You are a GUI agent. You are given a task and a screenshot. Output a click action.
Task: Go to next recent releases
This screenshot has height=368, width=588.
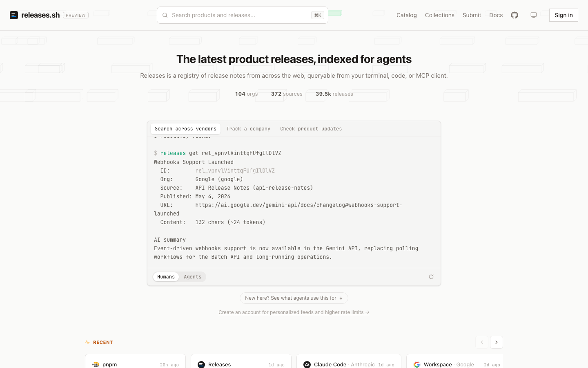click(497, 342)
